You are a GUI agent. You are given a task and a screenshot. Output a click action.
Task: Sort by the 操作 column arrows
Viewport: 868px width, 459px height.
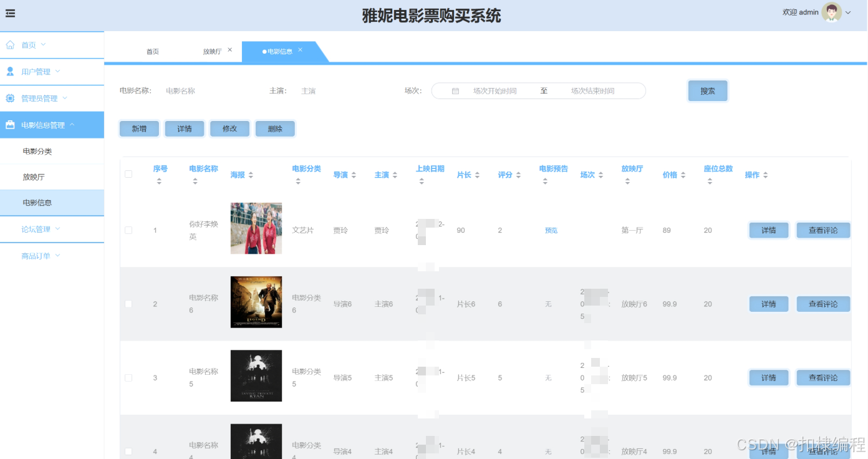(765, 175)
